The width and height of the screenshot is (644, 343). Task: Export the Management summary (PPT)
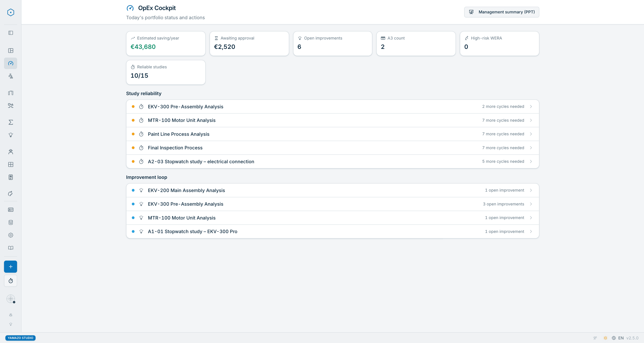502,12
